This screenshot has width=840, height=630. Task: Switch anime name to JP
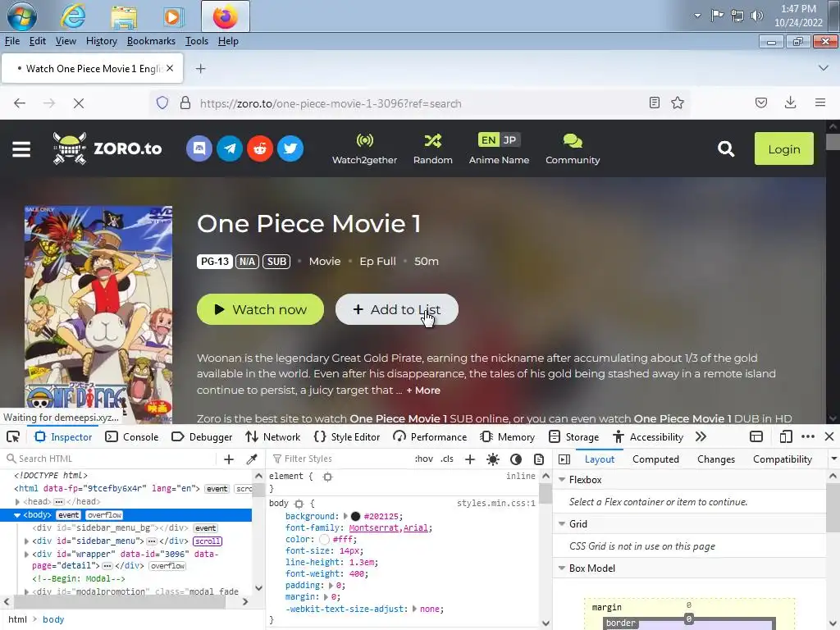tap(509, 139)
